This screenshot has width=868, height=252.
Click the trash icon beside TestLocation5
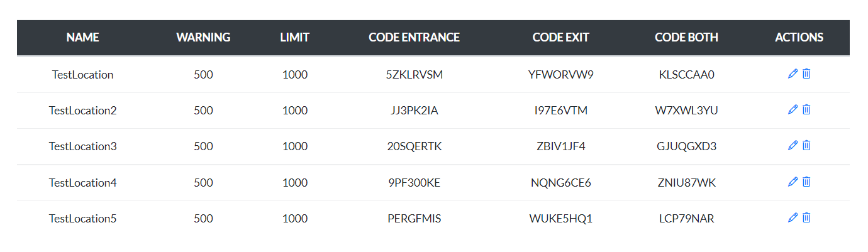806,218
